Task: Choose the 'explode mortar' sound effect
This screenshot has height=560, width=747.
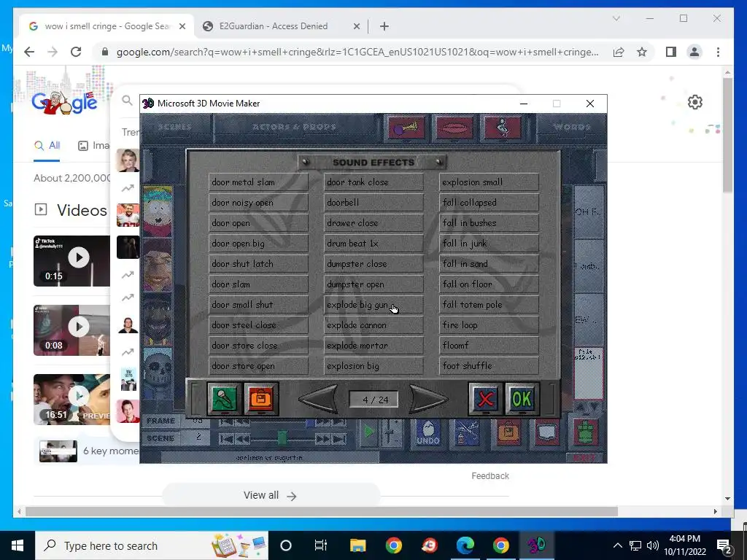Action: [374, 346]
